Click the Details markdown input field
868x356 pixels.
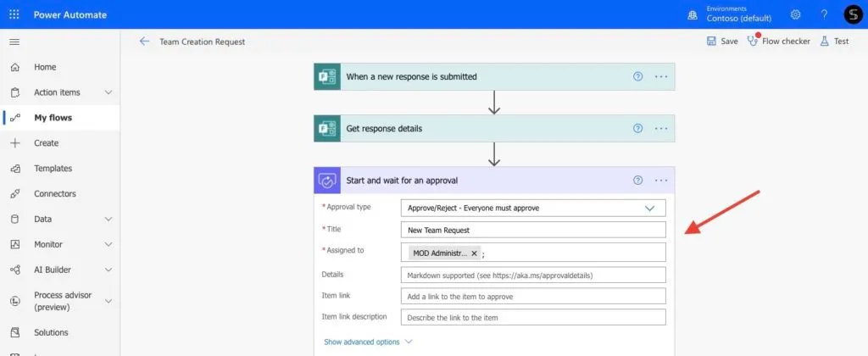coord(533,275)
